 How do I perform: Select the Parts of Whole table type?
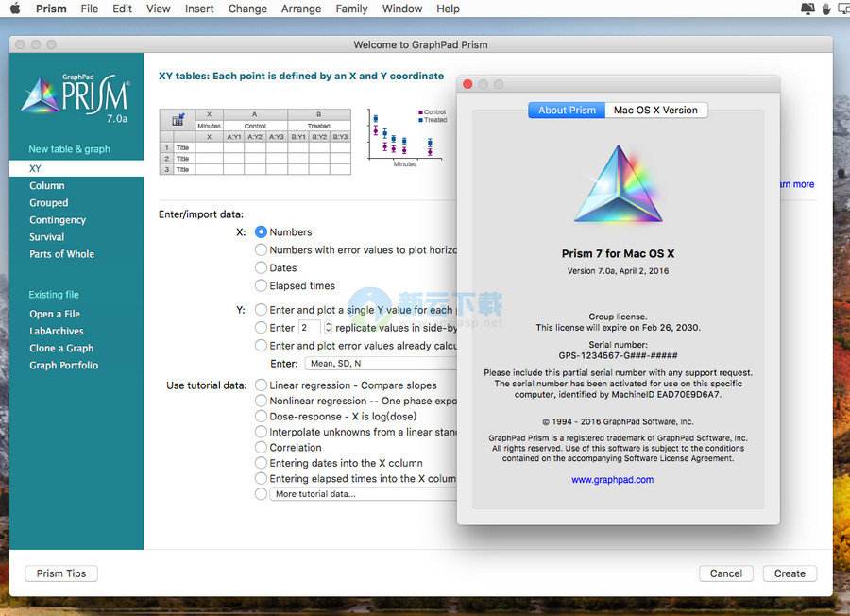click(61, 254)
